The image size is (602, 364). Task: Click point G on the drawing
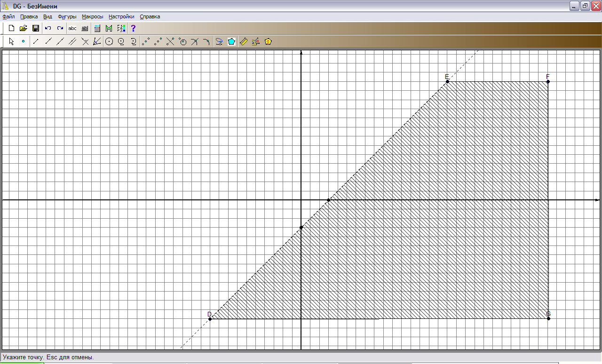548,319
